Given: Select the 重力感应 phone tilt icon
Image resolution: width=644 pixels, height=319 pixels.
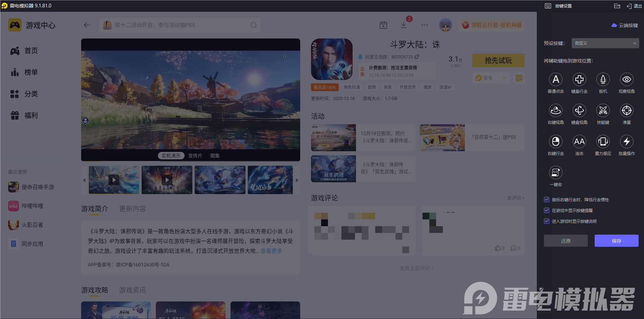Looking at the screenshot, I should tap(603, 141).
